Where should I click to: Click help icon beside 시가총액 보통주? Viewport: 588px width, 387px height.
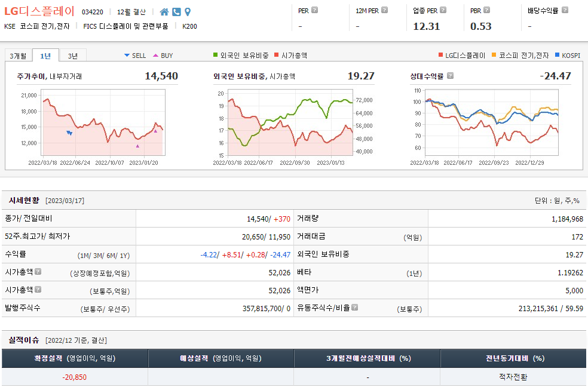coord(38,290)
